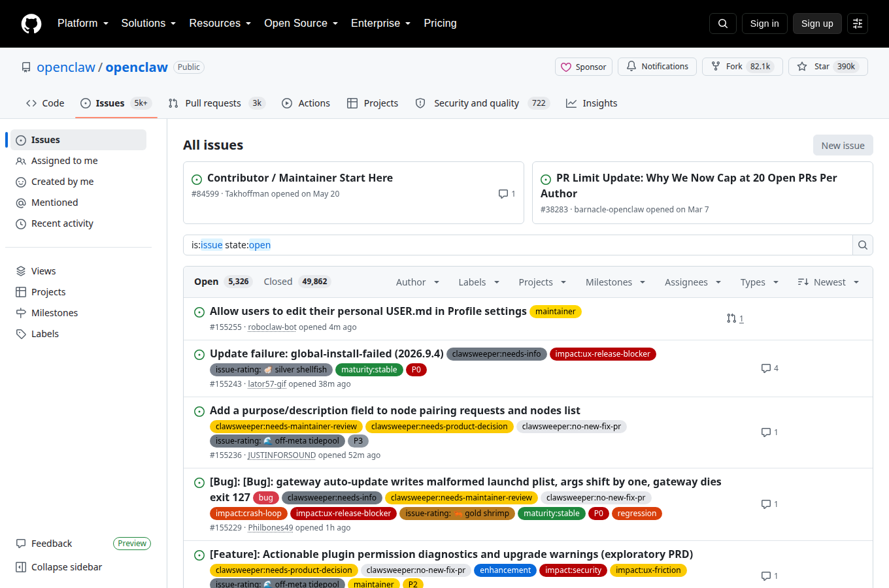
Task: Click open-issue icon on USER.md issue
Action: (199, 312)
